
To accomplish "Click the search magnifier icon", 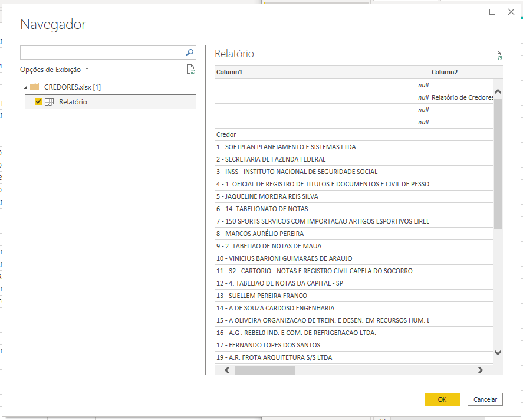I will [189, 52].
